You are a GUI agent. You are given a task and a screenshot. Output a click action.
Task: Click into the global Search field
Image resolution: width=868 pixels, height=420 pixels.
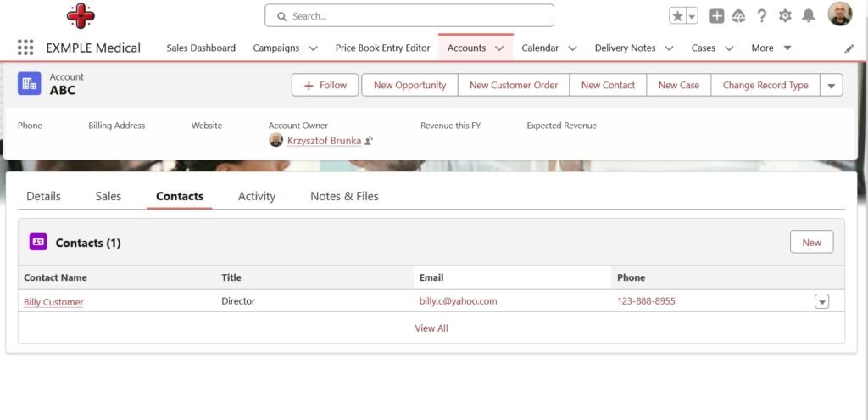(409, 16)
